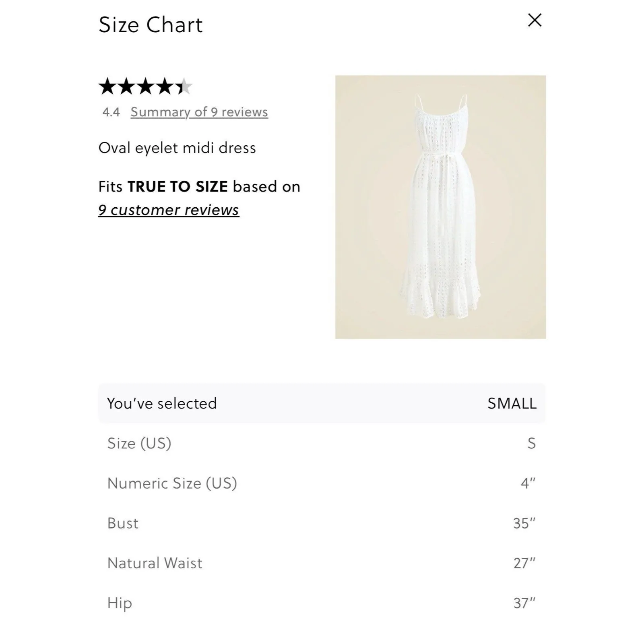Click the Oval eyelet midi dress text
The height and width of the screenshot is (644, 644).
(x=178, y=147)
